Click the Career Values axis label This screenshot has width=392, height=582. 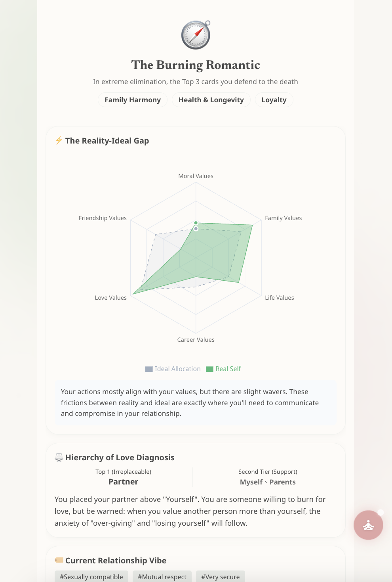pos(196,340)
